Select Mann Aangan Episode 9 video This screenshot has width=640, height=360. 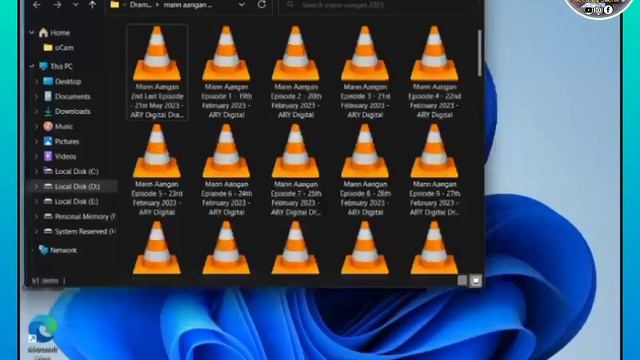tap(435, 170)
